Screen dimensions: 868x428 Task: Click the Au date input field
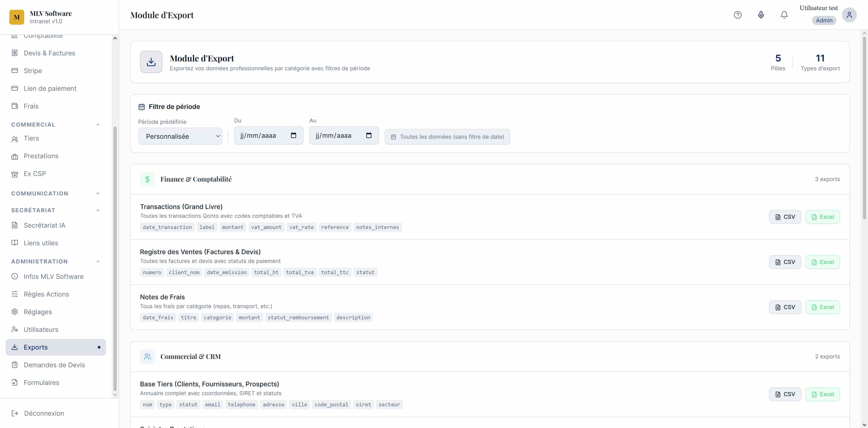pos(344,136)
